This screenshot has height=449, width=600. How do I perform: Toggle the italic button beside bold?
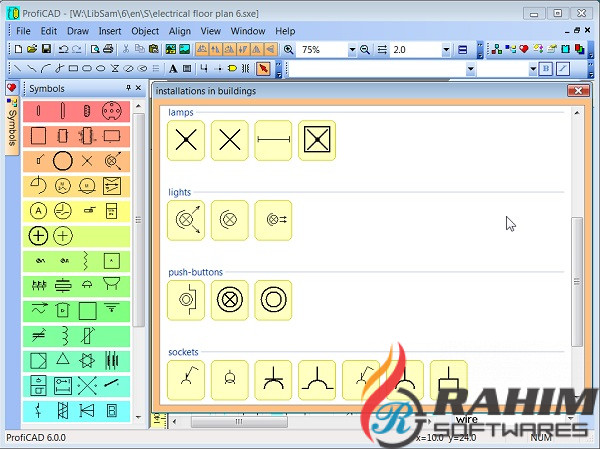[x=563, y=69]
